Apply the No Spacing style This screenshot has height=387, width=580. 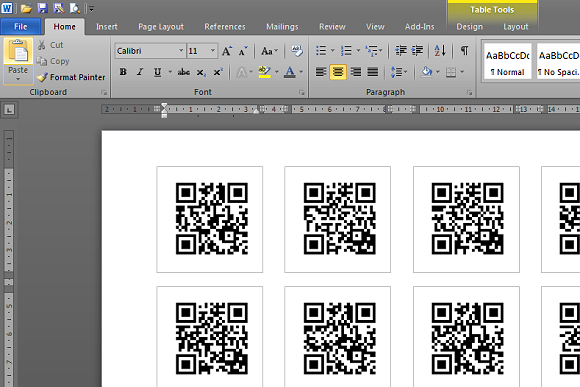click(x=559, y=61)
